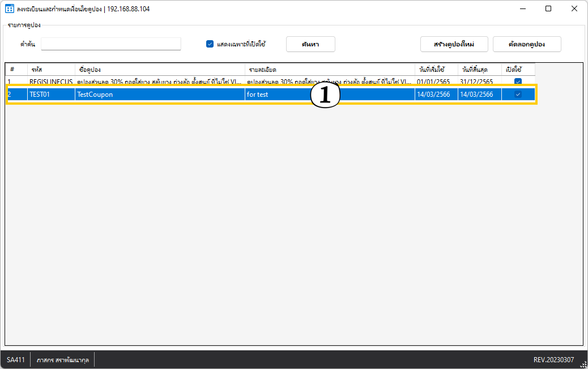Click the วันที่สิ้นสุด column header

(479, 70)
